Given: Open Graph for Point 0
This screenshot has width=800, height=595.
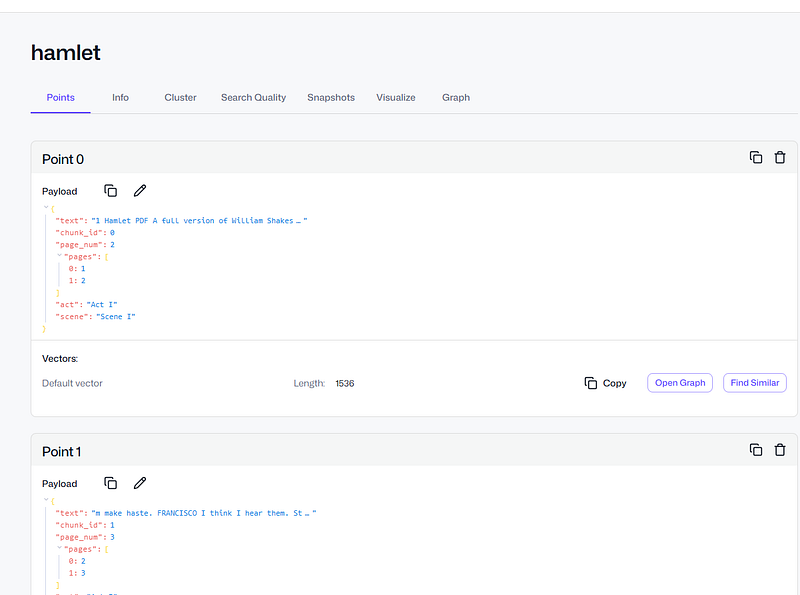Looking at the screenshot, I should (680, 383).
